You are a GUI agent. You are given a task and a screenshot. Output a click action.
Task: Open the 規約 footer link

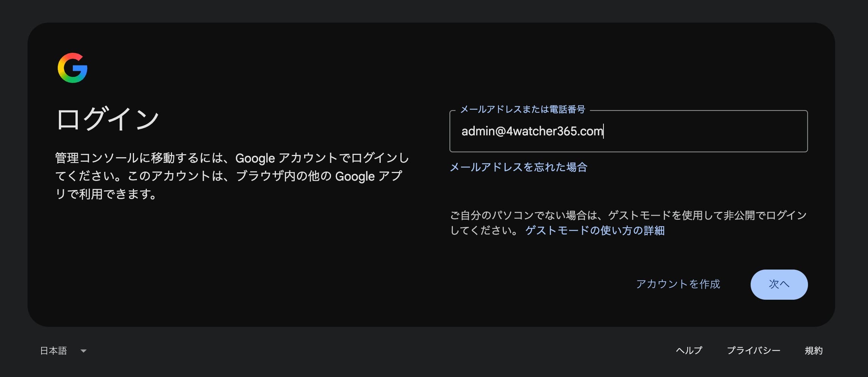814,351
